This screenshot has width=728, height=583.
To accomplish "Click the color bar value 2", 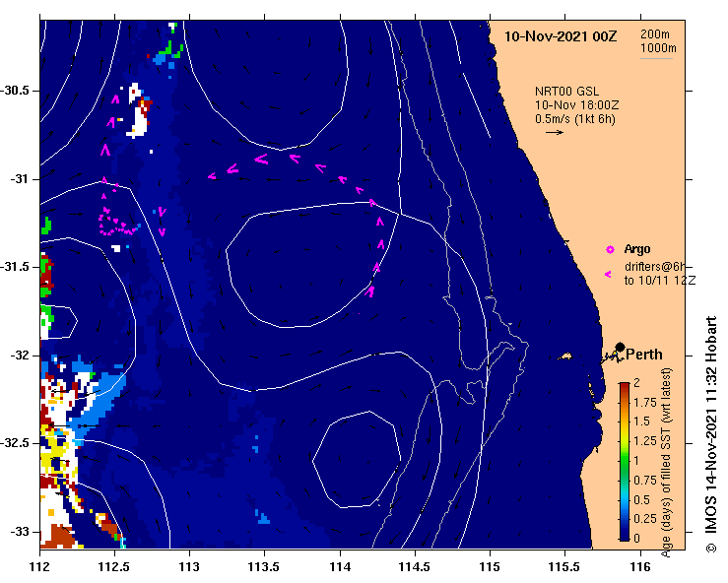I will (x=636, y=382).
